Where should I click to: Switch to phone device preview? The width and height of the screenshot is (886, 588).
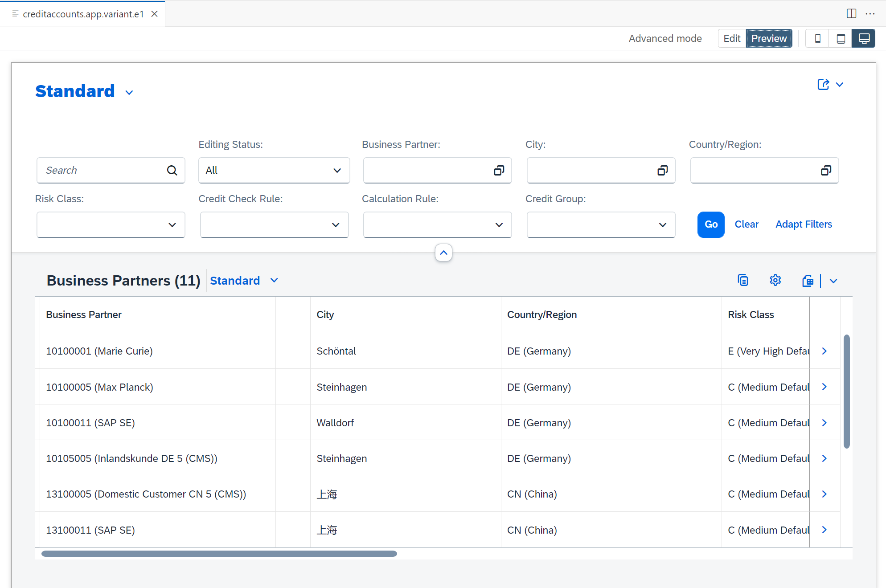click(x=817, y=38)
